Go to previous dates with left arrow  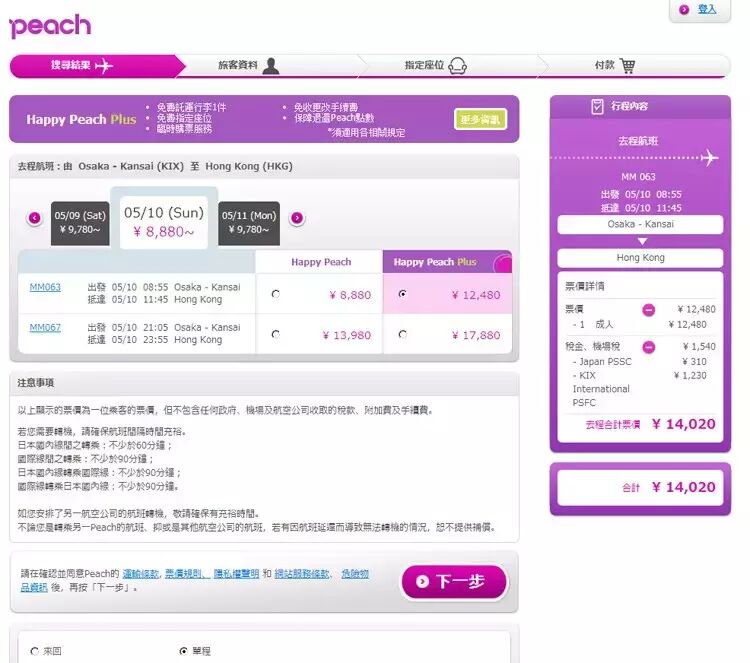tap(34, 218)
